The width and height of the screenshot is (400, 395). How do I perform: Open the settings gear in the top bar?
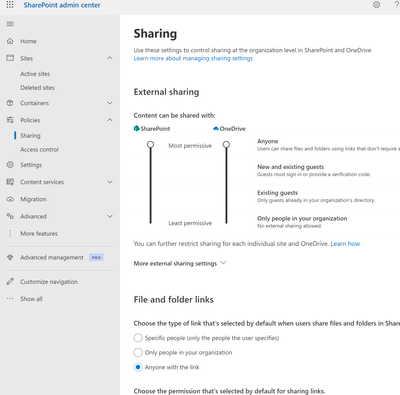(x=376, y=5)
